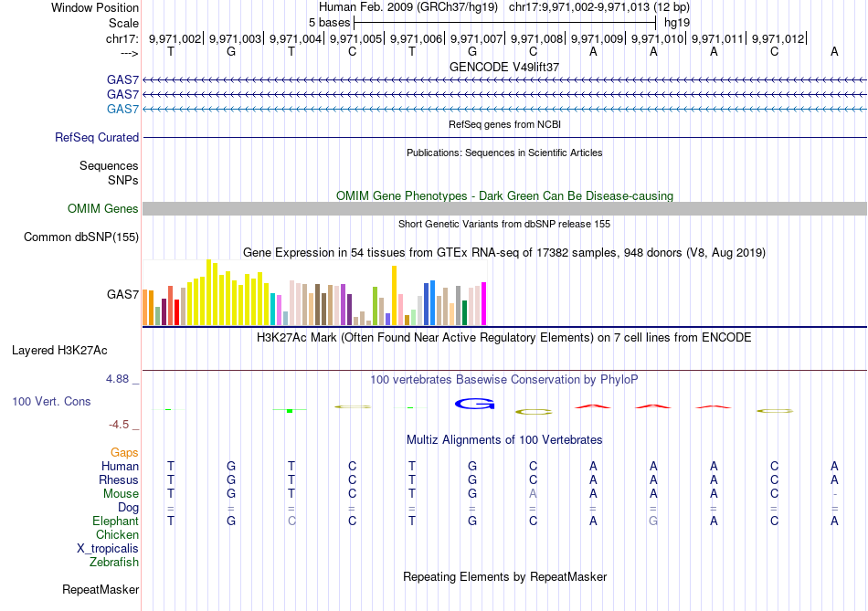Image resolution: width=868 pixels, height=611 pixels.
Task: Click the RefSeq genes from NCBI title
Action: tap(505, 124)
